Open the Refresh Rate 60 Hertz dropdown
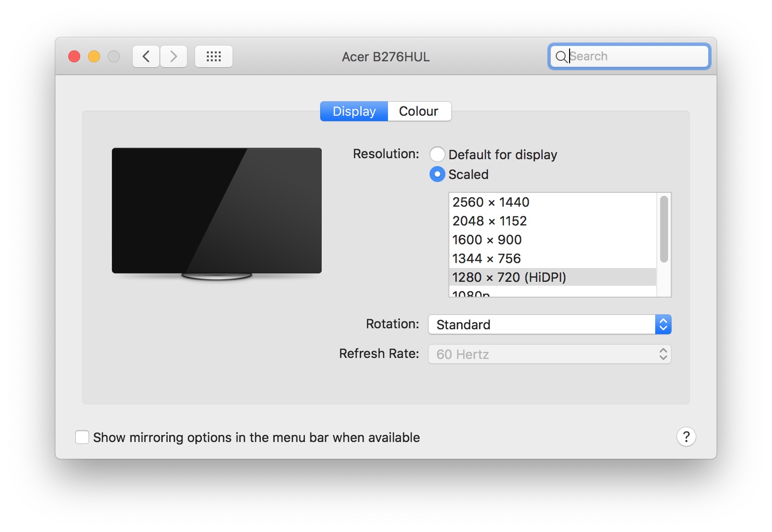The height and width of the screenshot is (532, 772). pos(550,354)
